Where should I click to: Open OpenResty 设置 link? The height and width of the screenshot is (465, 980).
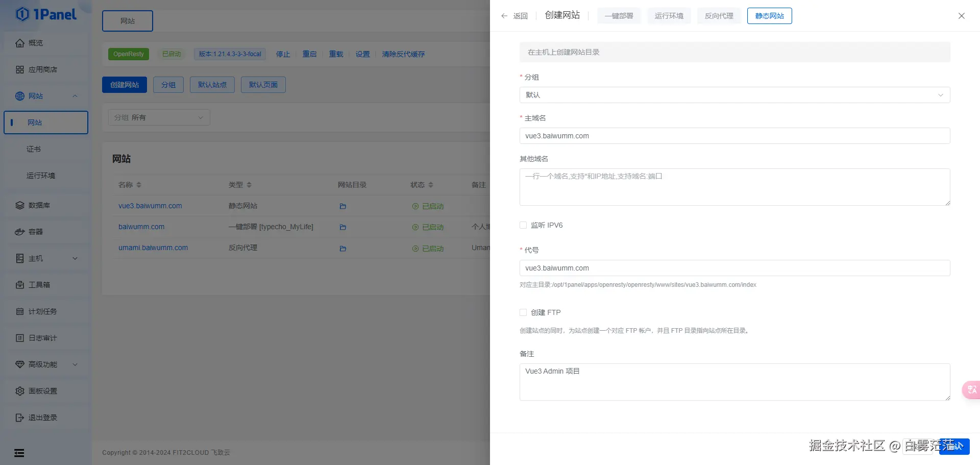[x=362, y=54]
